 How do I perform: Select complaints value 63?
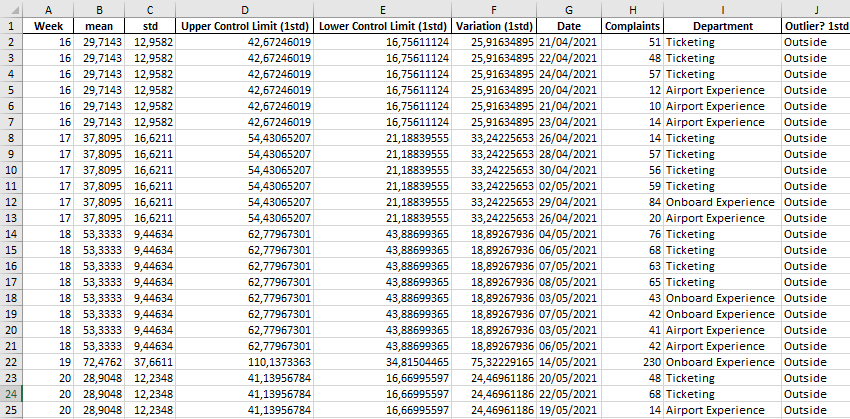pyautogui.click(x=633, y=266)
